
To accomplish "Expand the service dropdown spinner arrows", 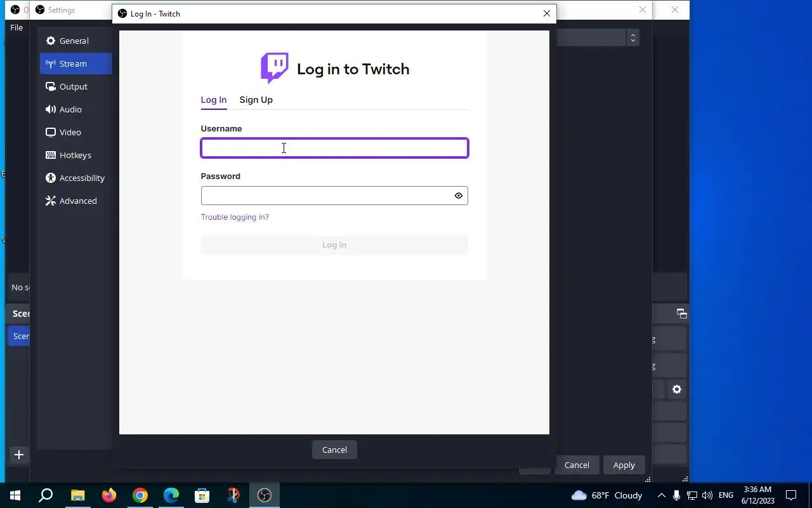I will coord(632,38).
